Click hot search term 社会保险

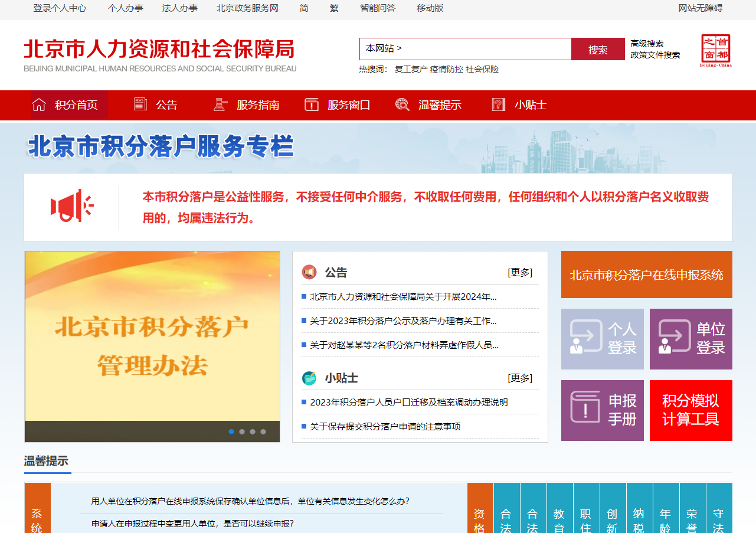click(482, 69)
